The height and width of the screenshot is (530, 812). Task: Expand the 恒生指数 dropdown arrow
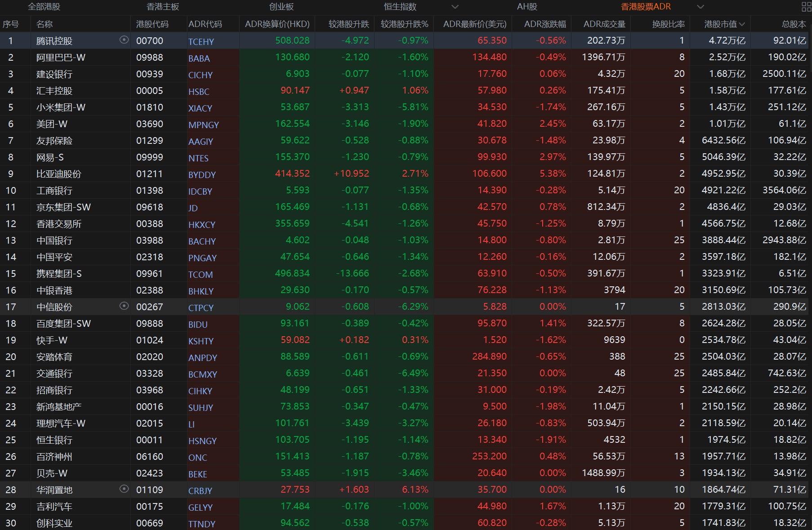pyautogui.click(x=455, y=7)
